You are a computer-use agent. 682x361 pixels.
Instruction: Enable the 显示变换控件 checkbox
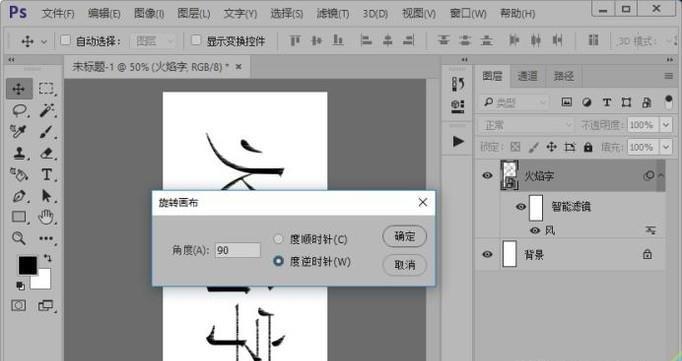click(196, 40)
